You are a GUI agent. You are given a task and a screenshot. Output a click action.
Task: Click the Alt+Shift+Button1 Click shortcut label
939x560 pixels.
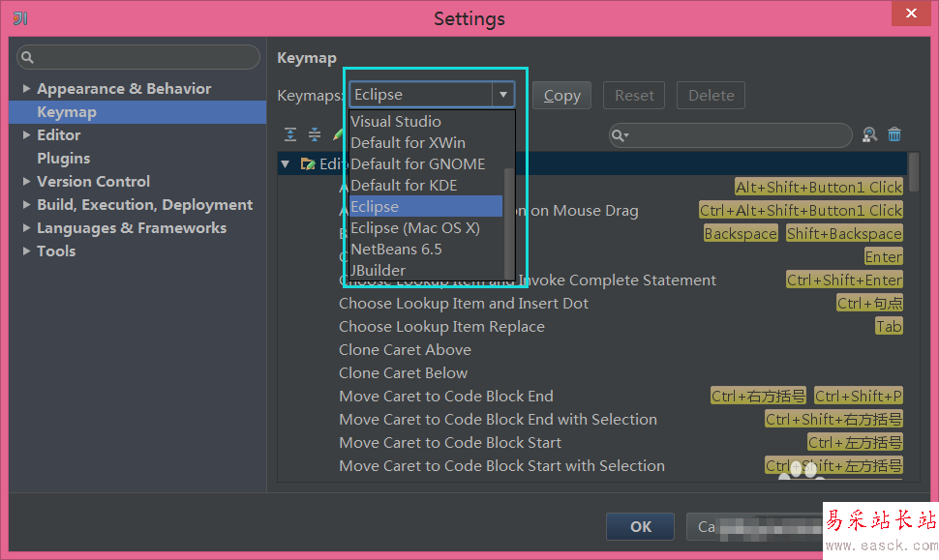click(x=819, y=188)
